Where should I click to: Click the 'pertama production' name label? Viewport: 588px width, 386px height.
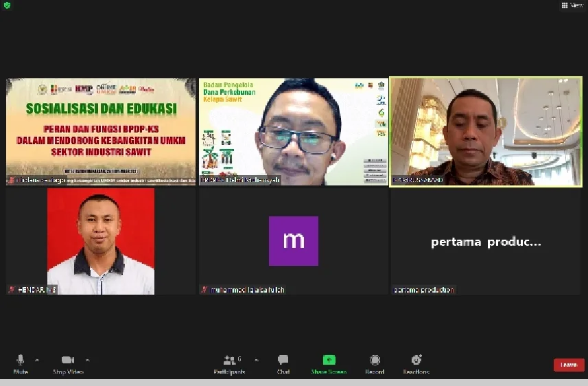[424, 290]
